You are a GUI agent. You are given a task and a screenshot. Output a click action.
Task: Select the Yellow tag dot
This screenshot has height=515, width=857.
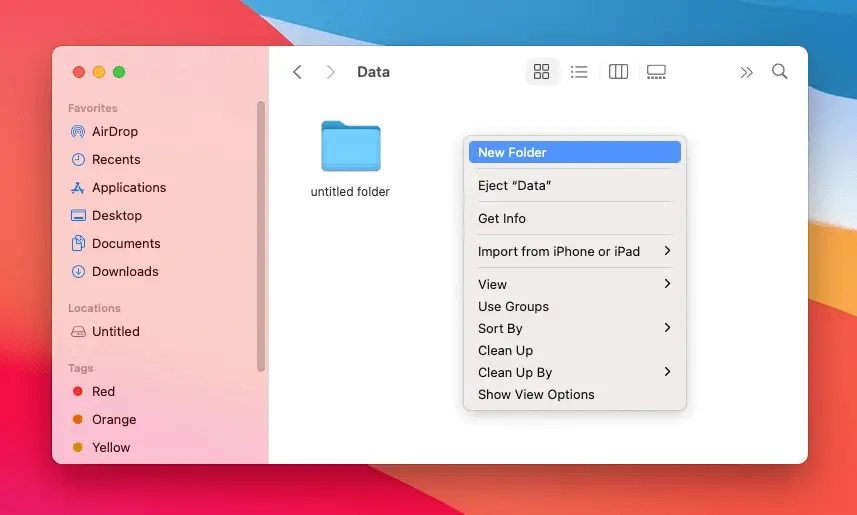point(78,447)
